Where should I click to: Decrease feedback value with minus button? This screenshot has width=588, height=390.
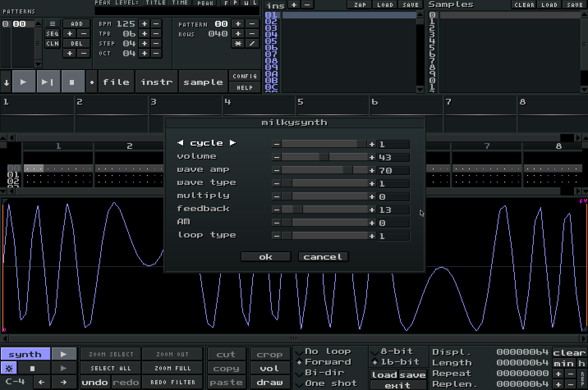tap(276, 210)
